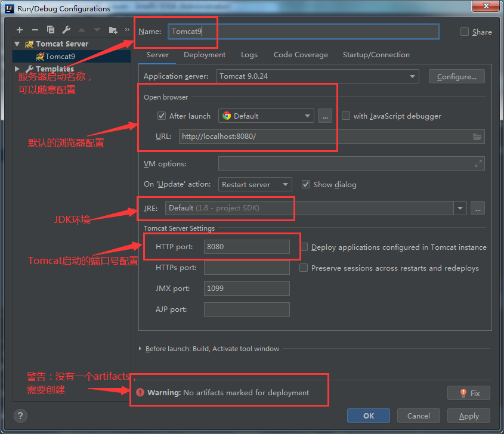Image resolution: width=504 pixels, height=434 pixels.
Task: Show more toolbar actions chevron
Action: 127,30
